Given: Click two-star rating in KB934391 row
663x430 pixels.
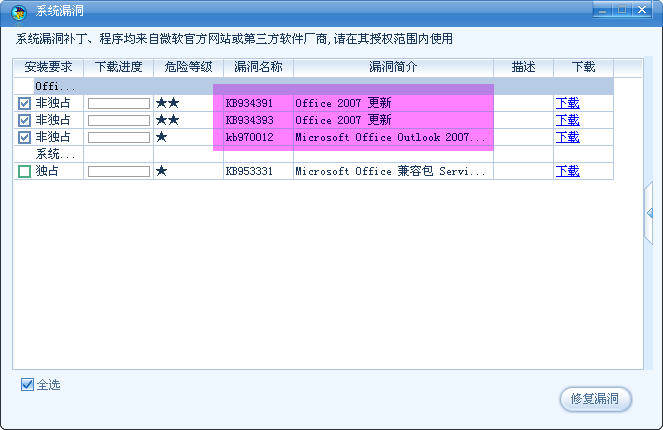Looking at the screenshot, I should point(168,103).
